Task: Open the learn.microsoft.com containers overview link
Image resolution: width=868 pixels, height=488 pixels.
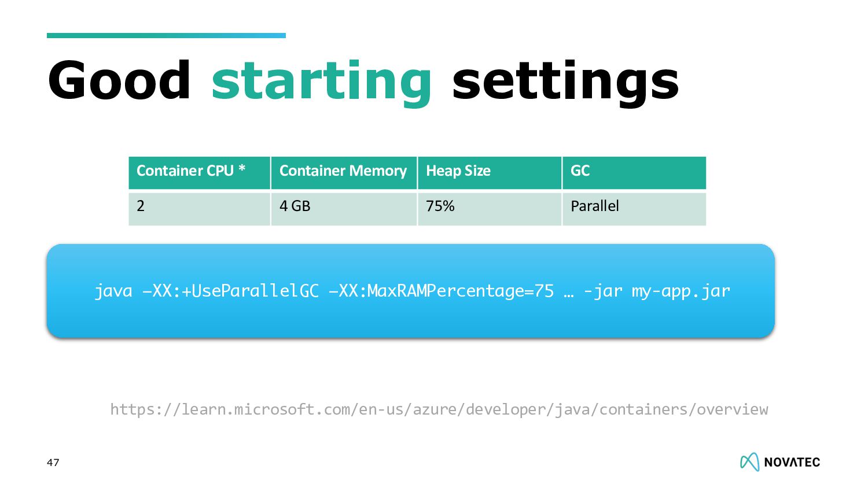Action: point(439,409)
